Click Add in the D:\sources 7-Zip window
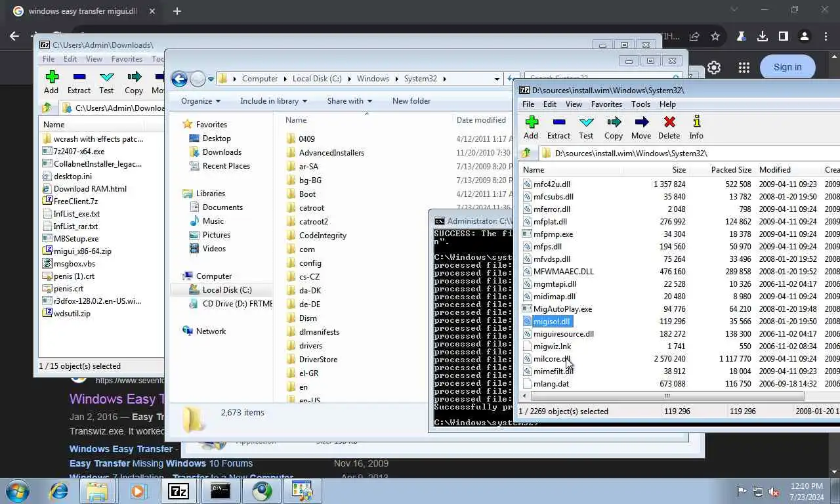The width and height of the screenshot is (840, 504). (531, 127)
